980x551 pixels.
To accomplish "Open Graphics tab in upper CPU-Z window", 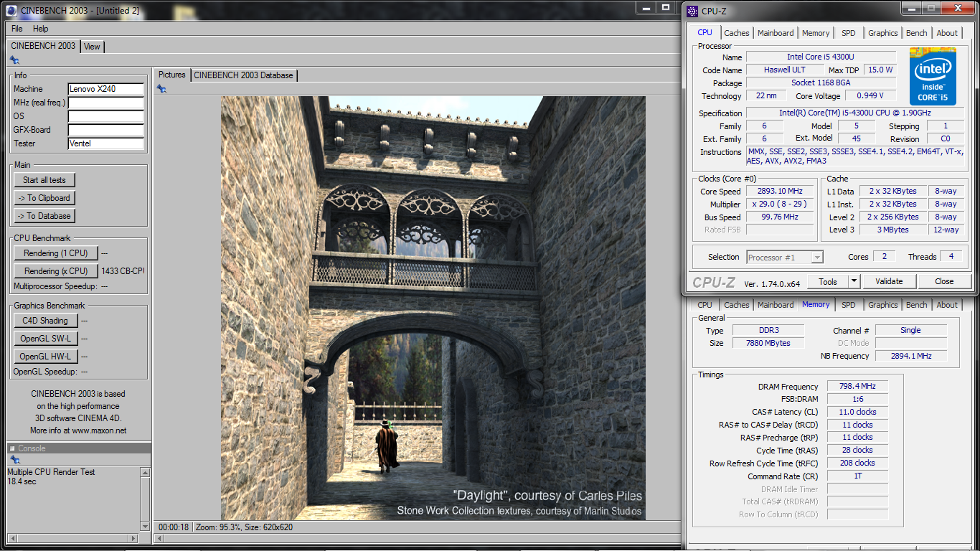I will (x=883, y=33).
